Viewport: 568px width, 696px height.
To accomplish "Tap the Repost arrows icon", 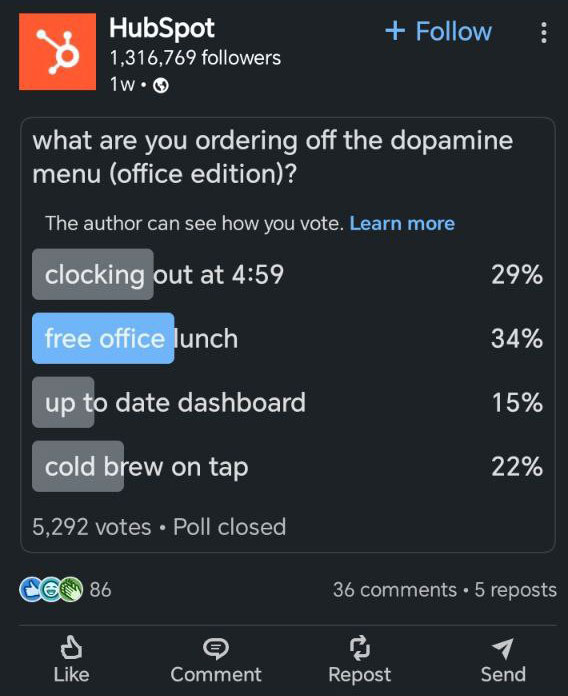I will 359,648.
